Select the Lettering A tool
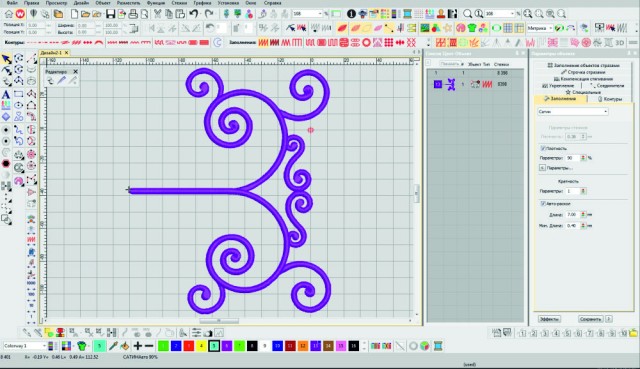Image resolution: width=640 pixels, height=369 pixels. [6, 94]
